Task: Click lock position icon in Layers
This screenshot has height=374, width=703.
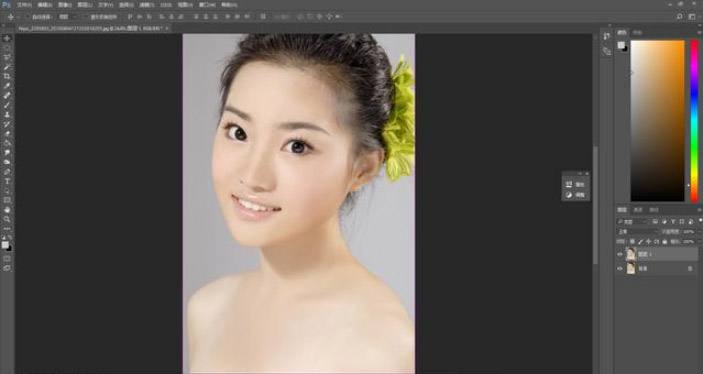Action: (648, 242)
